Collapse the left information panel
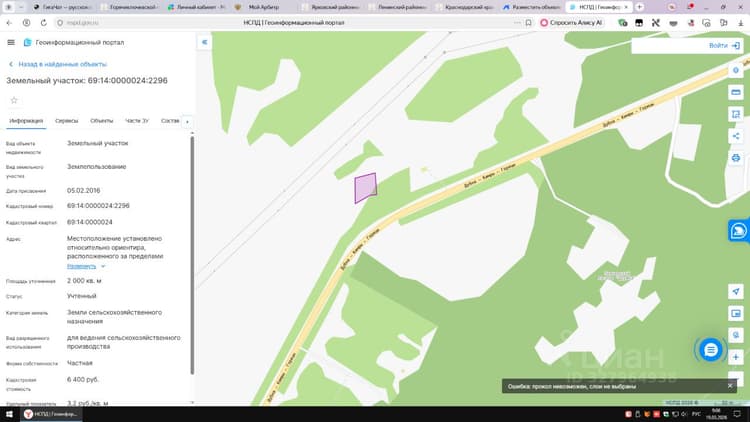 tap(204, 42)
